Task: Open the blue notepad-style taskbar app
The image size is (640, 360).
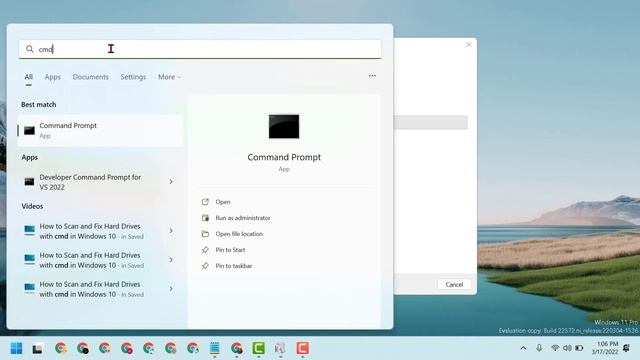Action: click(215, 349)
